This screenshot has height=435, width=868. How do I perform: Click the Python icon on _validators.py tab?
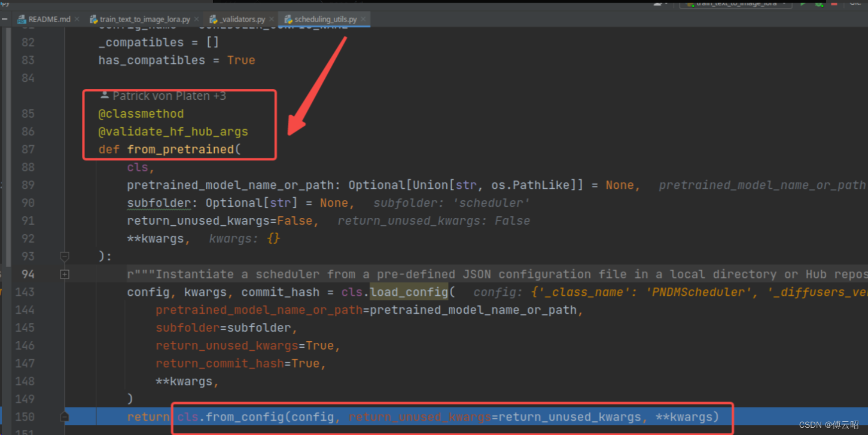point(212,19)
